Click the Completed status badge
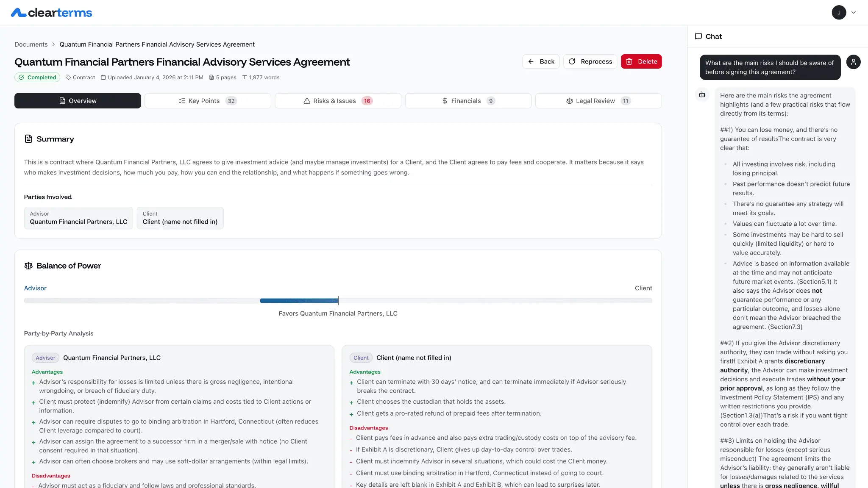The height and width of the screenshot is (488, 868). (x=37, y=78)
